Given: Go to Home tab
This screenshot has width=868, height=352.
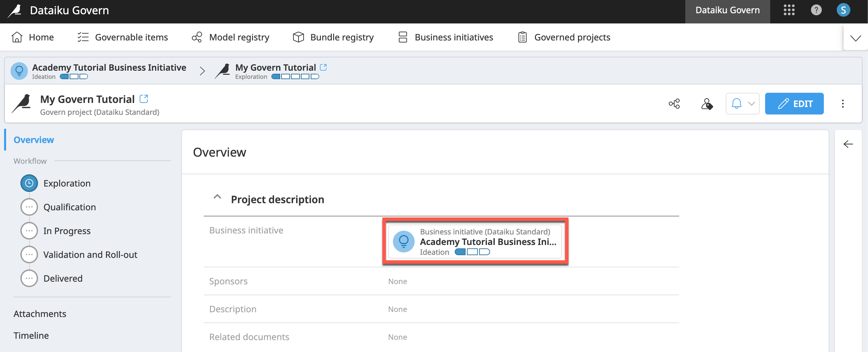Looking at the screenshot, I should click(x=33, y=37).
